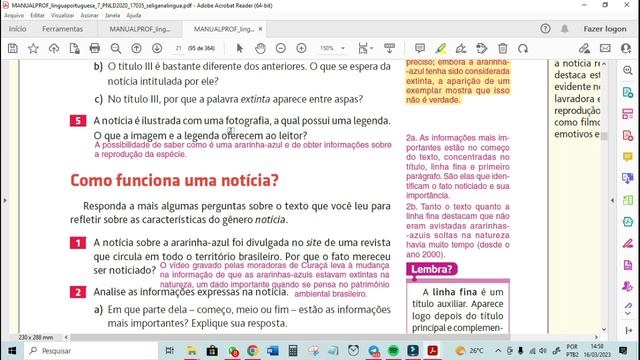The width and height of the screenshot is (640, 360).
Task: Click the sign document pen icon
Action: point(461,48)
